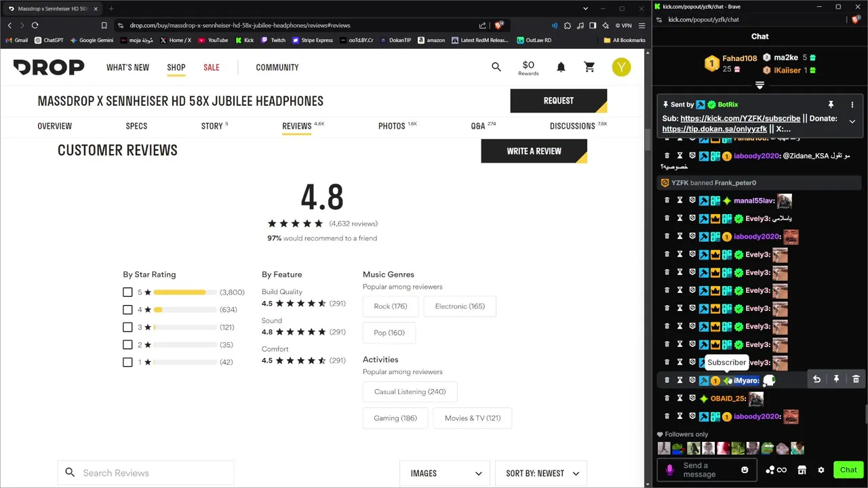The height and width of the screenshot is (488, 868).
Task: Click the green Chat send button
Action: click(848, 470)
